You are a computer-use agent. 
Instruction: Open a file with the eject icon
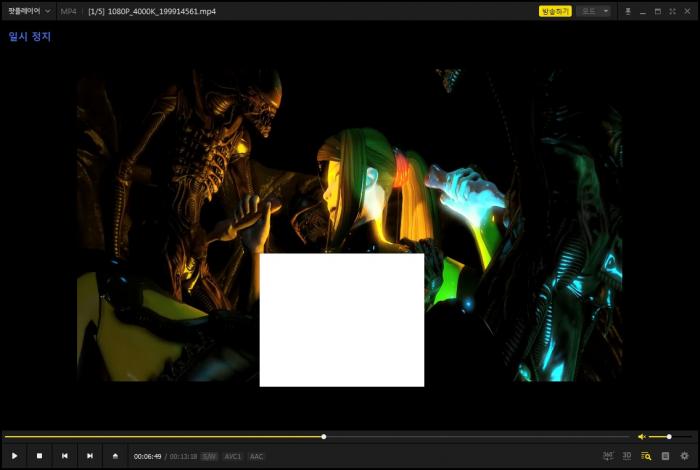(115, 456)
